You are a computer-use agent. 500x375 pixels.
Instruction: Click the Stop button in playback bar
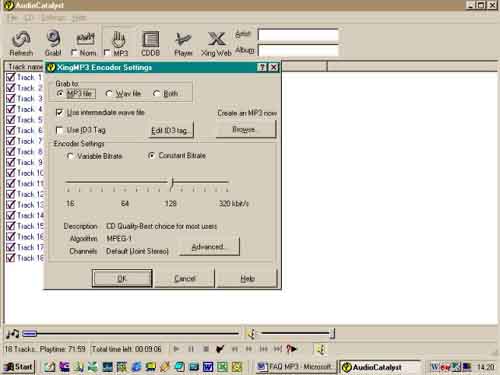(206, 349)
